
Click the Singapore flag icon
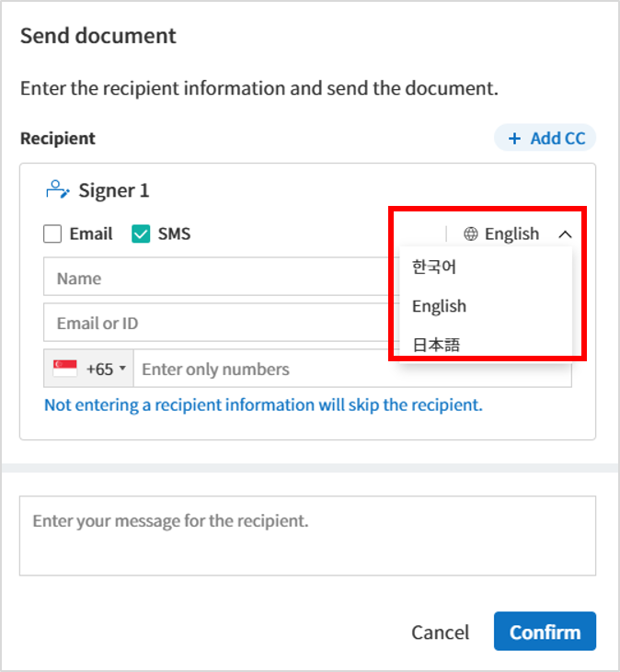coord(64,368)
